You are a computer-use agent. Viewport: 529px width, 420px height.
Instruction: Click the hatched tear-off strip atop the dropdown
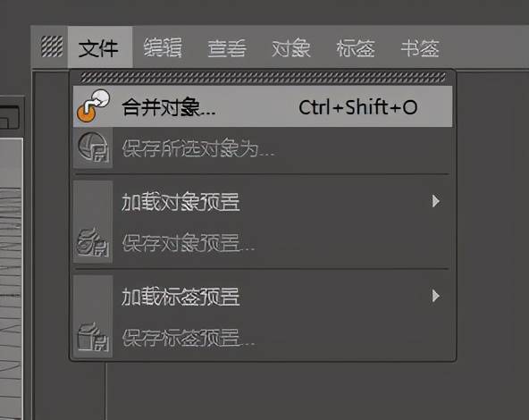[263, 78]
